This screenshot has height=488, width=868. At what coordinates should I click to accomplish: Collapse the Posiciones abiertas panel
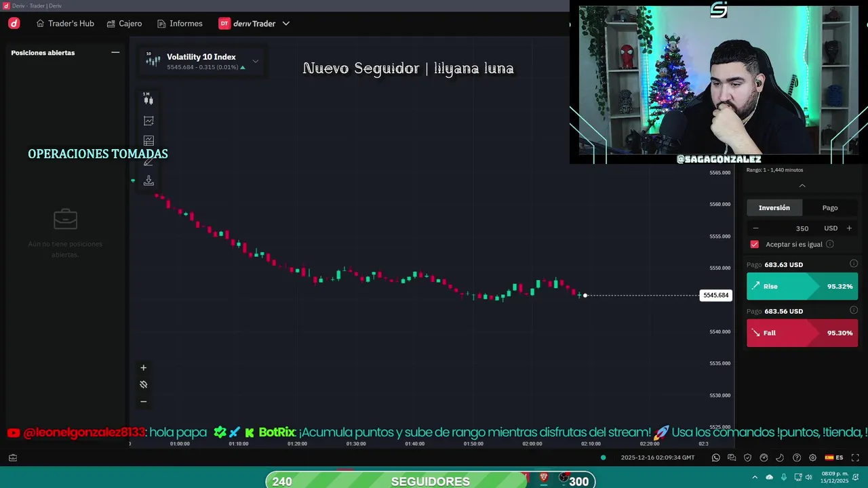pyautogui.click(x=115, y=52)
